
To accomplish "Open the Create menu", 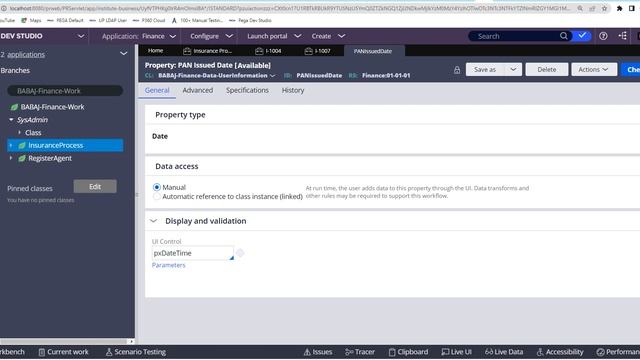I will pos(328,36).
